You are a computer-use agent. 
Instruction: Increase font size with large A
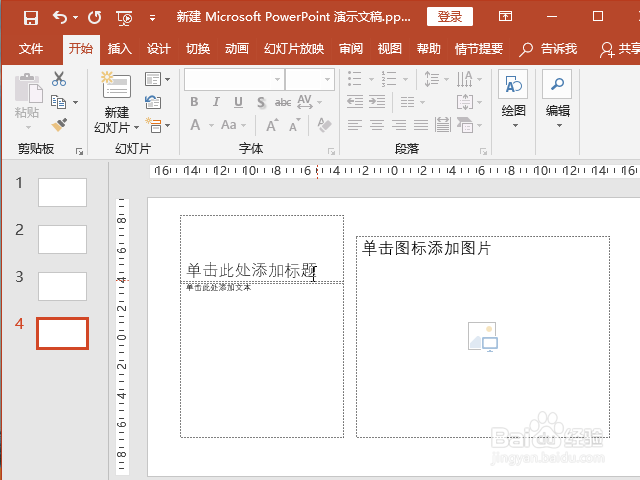[x=272, y=125]
